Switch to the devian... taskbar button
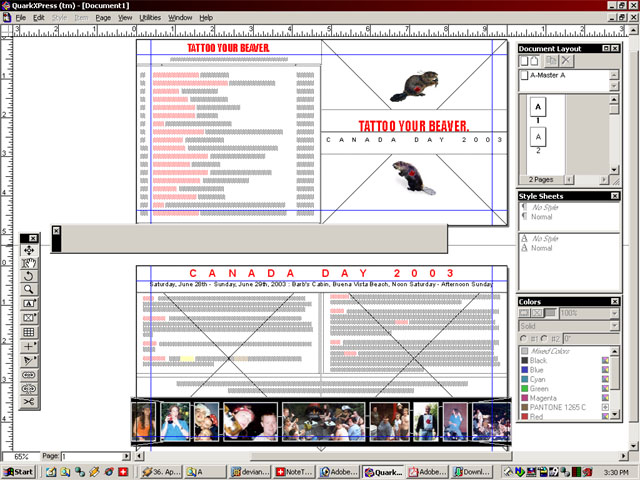The width and height of the screenshot is (640, 480). point(250,472)
